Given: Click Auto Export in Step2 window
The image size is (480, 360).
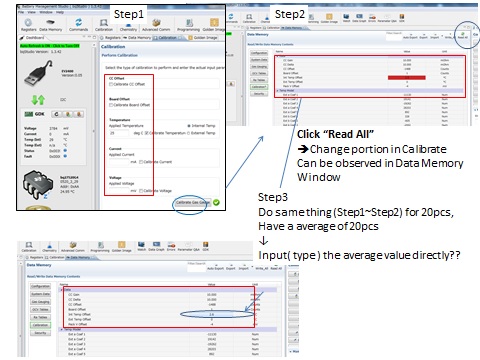Looking at the screenshot, I should click(x=410, y=37).
